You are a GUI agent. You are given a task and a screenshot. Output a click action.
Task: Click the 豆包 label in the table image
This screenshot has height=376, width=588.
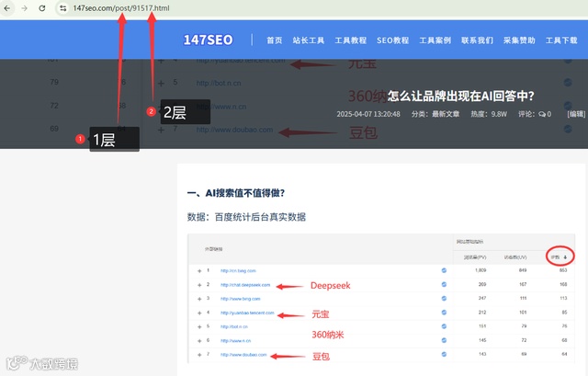[x=321, y=356]
